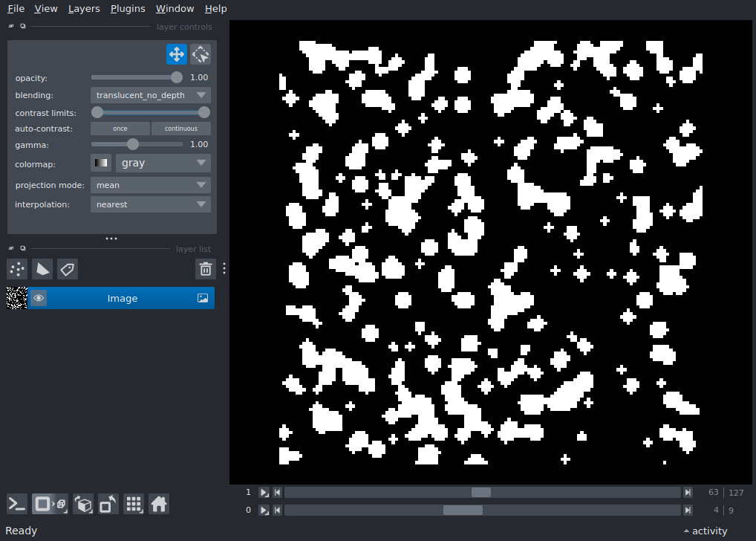This screenshot has width=756, height=541.
Task: Reset view with the home icon
Action: click(x=159, y=505)
